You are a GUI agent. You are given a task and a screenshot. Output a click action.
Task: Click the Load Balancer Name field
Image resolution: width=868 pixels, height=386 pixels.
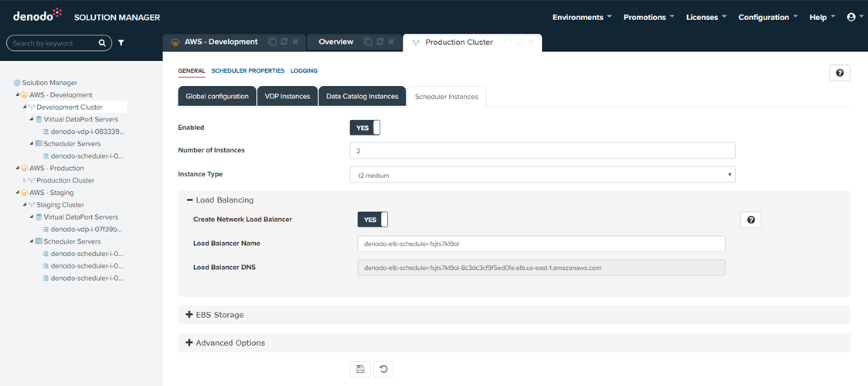[541, 244]
